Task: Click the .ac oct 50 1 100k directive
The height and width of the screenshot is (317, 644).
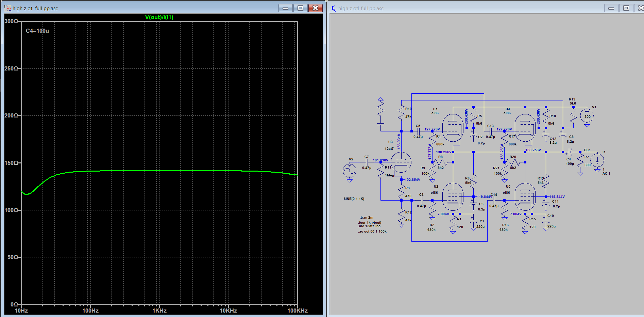Action: pos(372,232)
